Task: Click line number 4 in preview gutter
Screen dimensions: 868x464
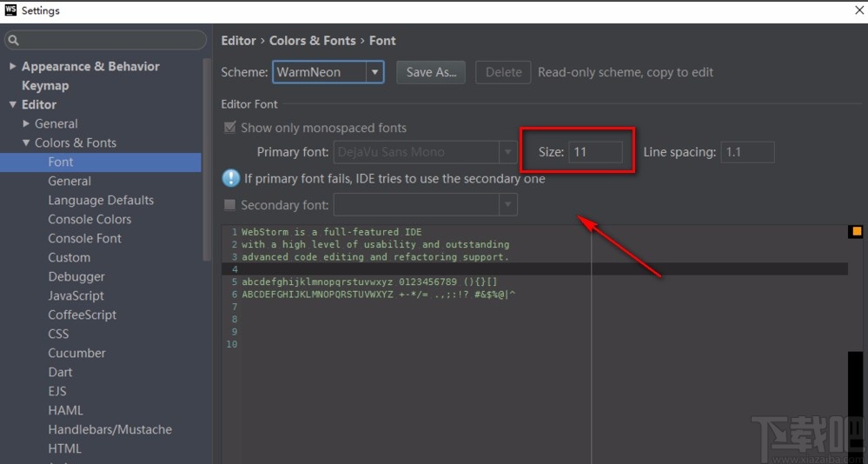Action: coord(235,269)
